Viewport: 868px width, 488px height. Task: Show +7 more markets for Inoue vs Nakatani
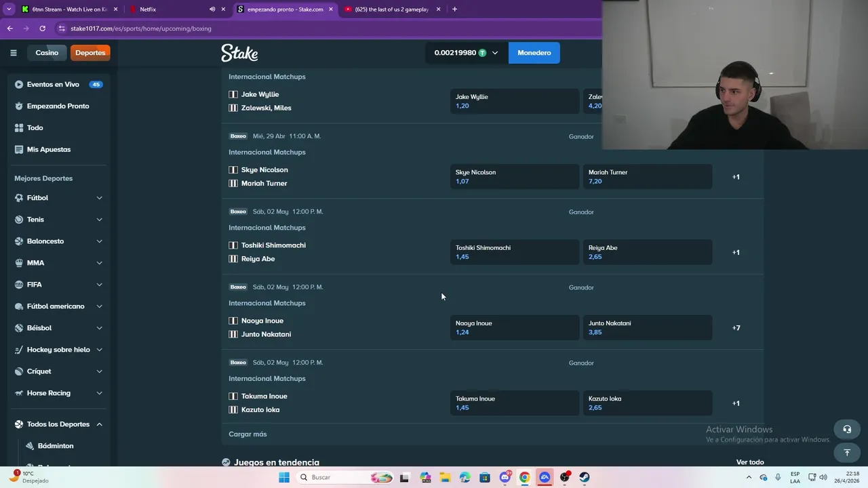point(736,328)
